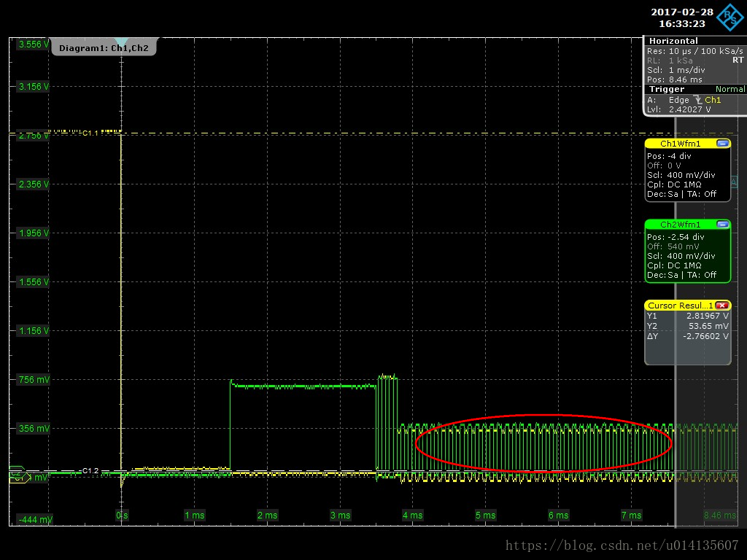Viewport: 747px width, 560px height.
Task: Click the 3.556 V vertical axis label
Action: [34, 44]
